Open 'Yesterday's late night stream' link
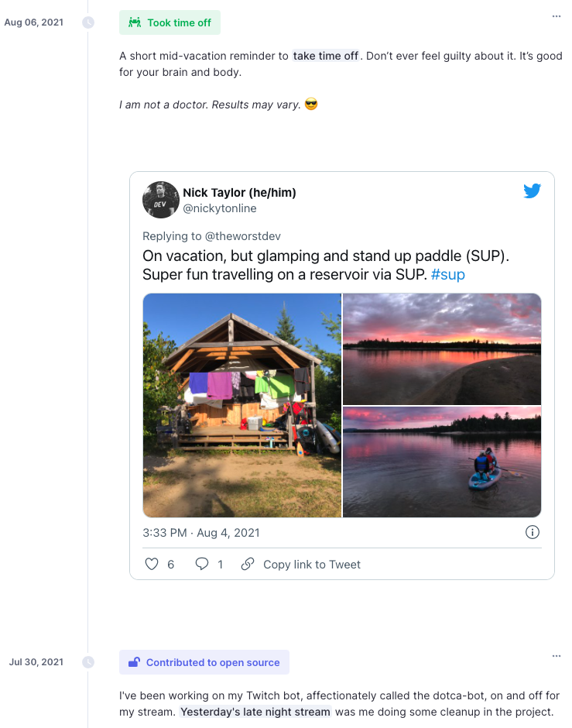Screen dimensions: 572x728 (x=255, y=712)
